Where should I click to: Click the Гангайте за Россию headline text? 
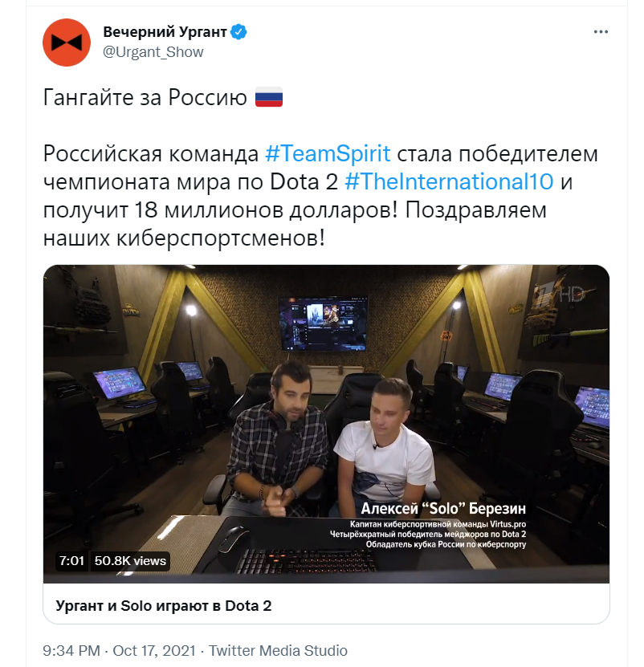click(145, 97)
